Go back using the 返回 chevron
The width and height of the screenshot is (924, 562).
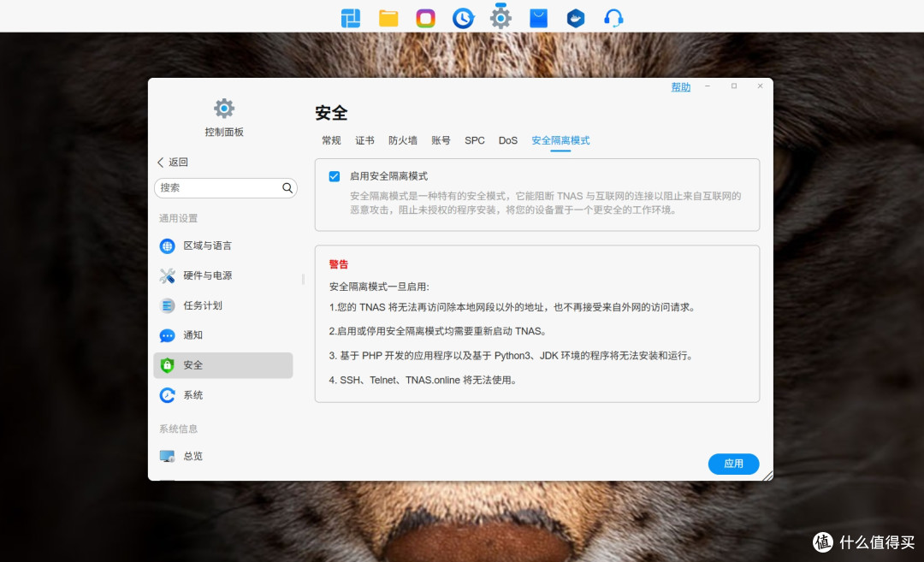160,162
